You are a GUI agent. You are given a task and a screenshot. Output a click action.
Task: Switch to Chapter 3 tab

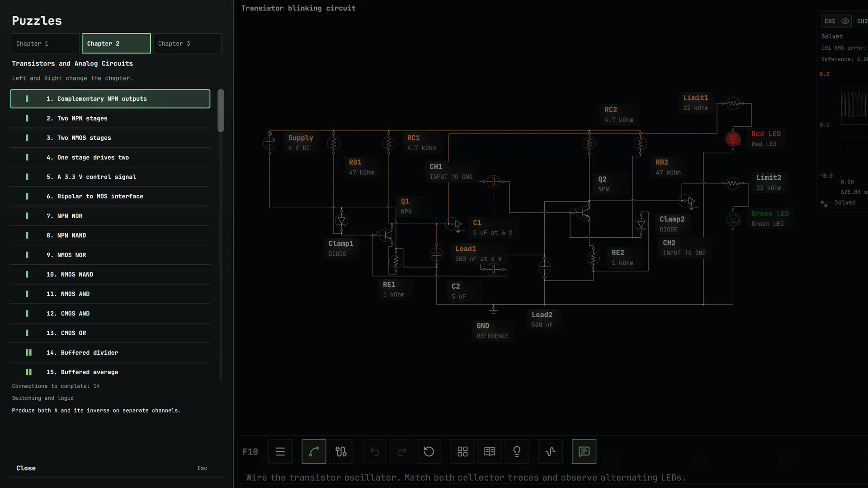[187, 43]
